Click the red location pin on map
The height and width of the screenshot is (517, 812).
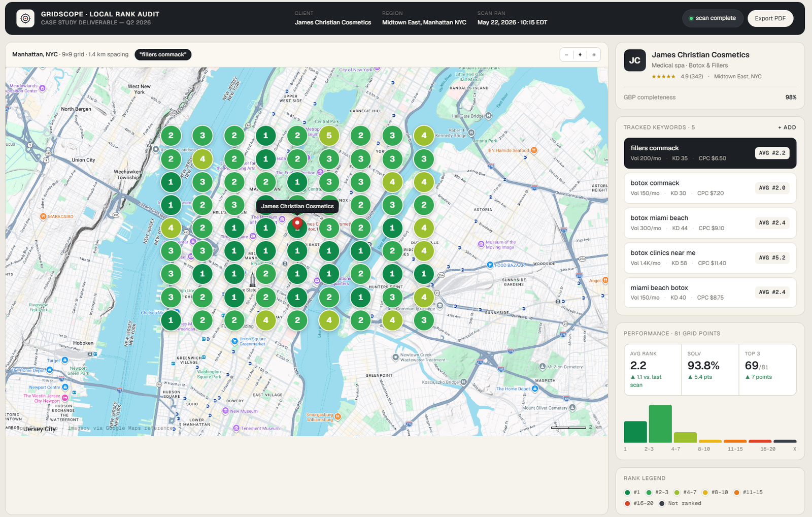pos(297,222)
